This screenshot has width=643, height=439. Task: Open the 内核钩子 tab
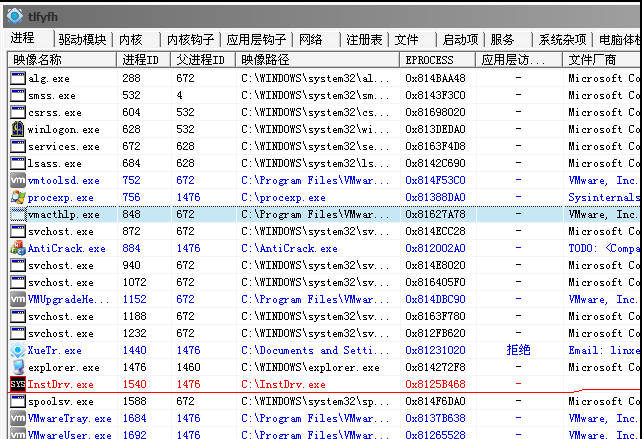tap(191, 40)
